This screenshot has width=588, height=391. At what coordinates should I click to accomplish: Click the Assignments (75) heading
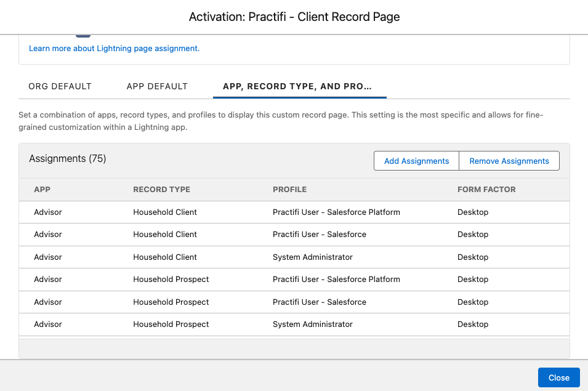point(68,159)
